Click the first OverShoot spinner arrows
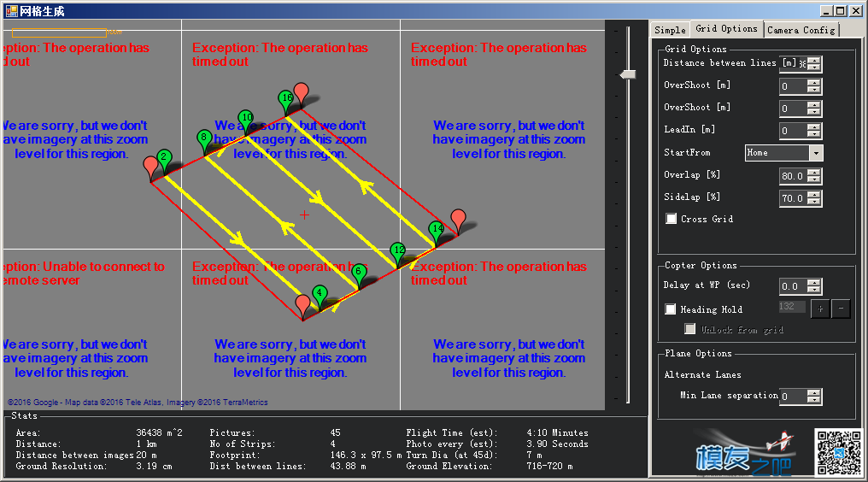The image size is (868, 482). coord(813,86)
